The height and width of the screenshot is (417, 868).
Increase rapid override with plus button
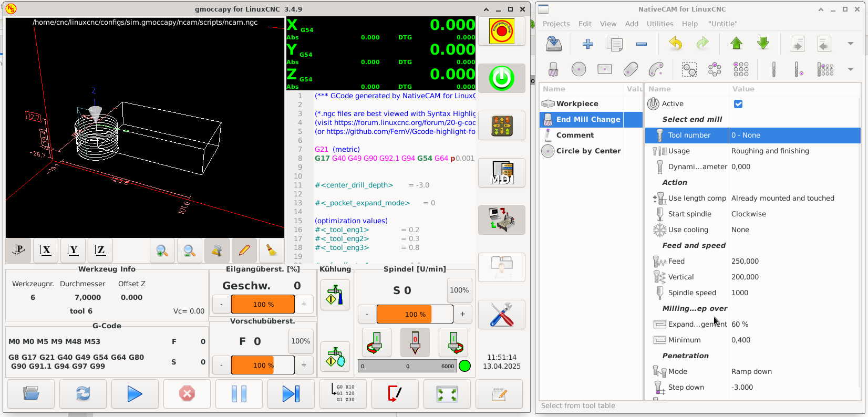(304, 304)
